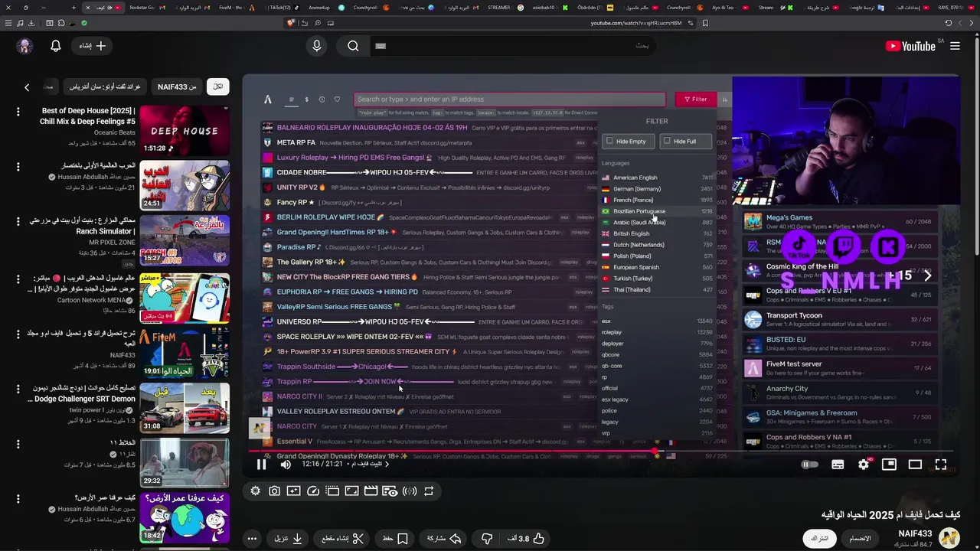Open the YouTube hamburger guide menu

[955, 46]
